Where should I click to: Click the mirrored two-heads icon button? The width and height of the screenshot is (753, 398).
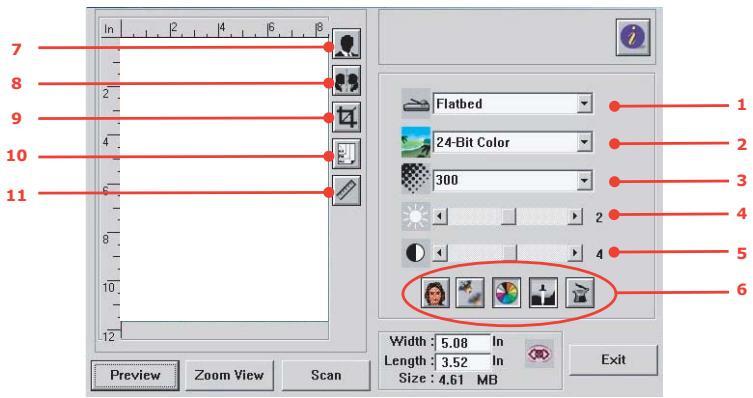pyautogui.click(x=346, y=81)
